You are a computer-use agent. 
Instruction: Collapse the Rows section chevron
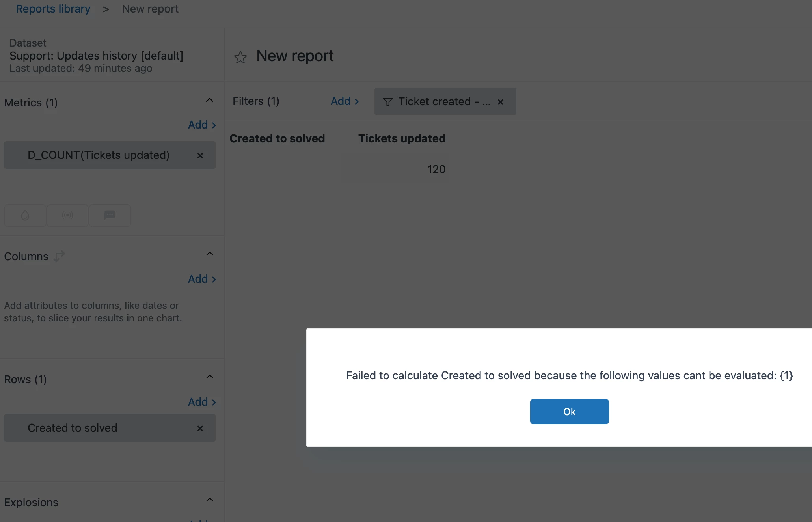tap(210, 377)
